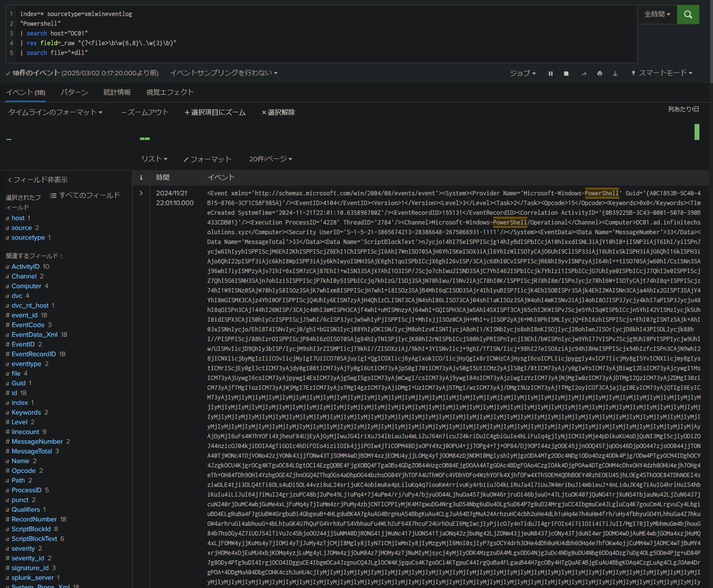Click the event timestamp 2024/11/21 22:01:10.000
713x588 pixels.
[x=175, y=198]
